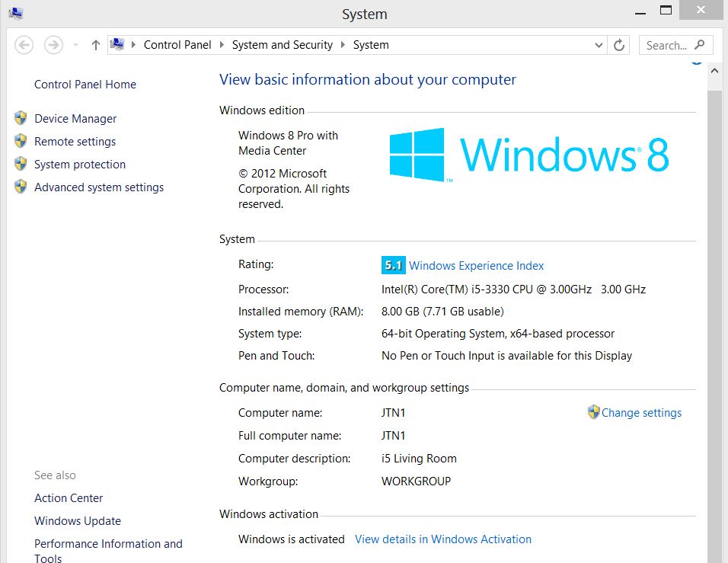This screenshot has width=728, height=563.
Task: Click the vertical scrollbar thumb
Action: 714,325
